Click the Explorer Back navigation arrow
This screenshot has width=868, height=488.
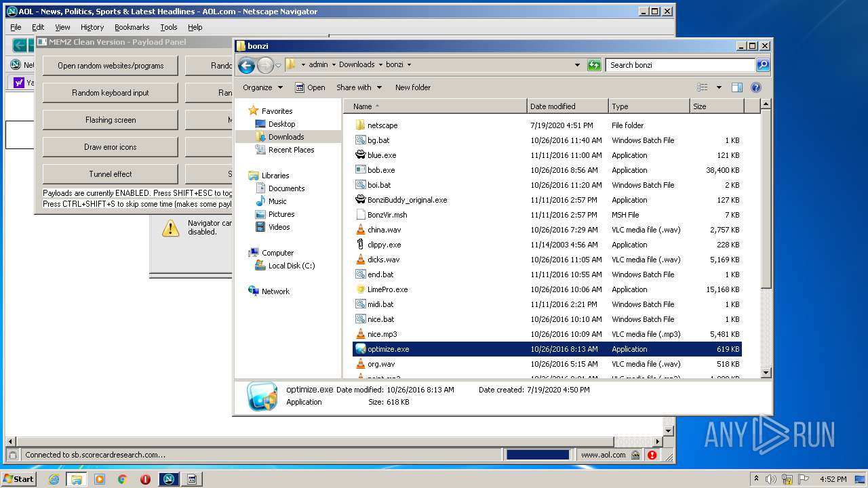point(246,65)
